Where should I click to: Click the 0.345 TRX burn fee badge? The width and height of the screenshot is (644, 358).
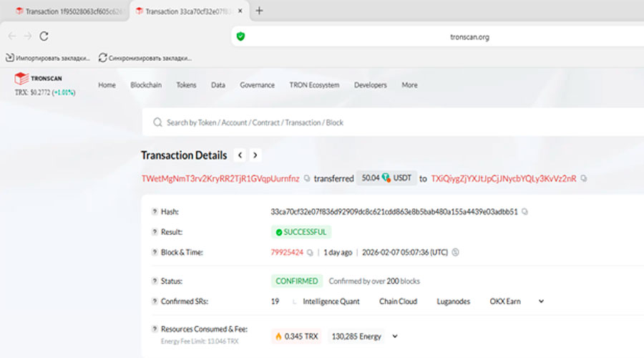point(296,337)
